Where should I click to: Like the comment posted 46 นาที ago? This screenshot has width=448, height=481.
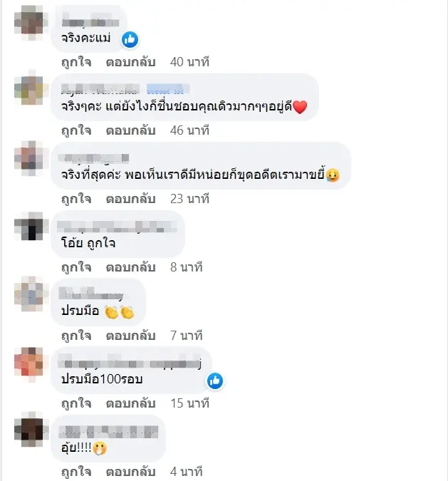point(76,130)
